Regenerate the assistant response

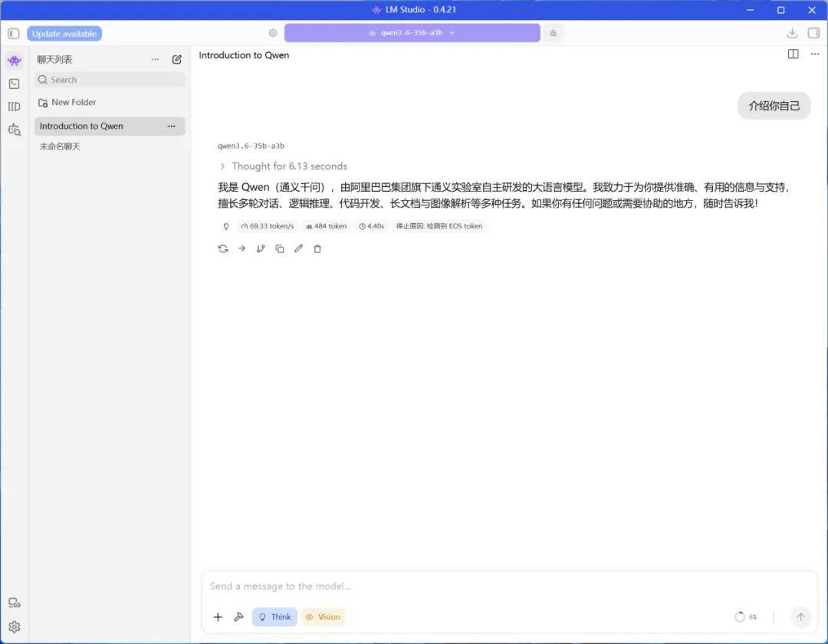223,248
